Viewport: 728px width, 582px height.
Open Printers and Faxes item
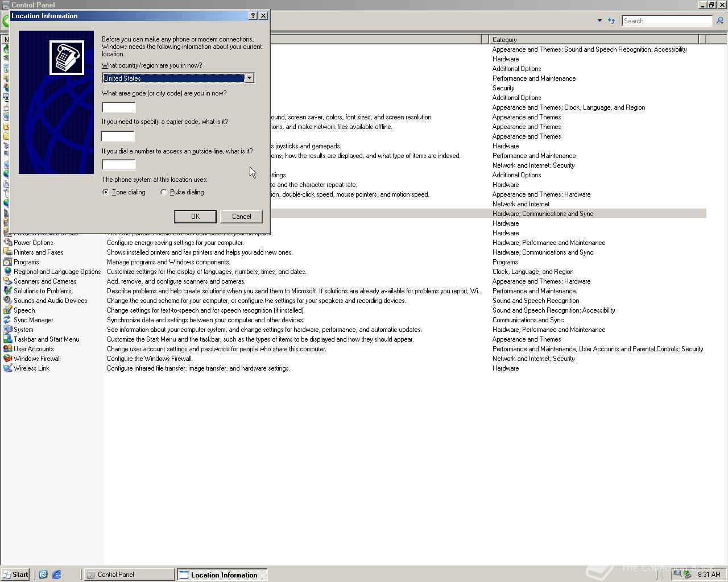39,252
